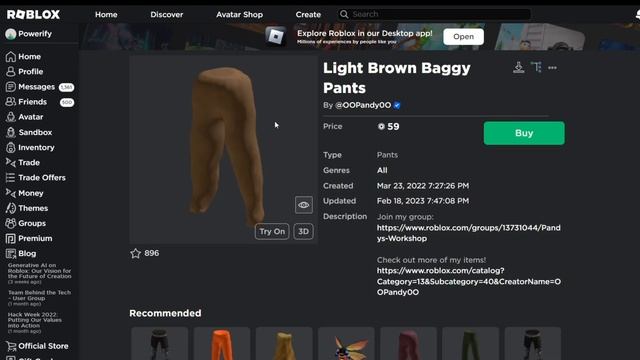The image size is (640, 360).
Task: Click the Messages unread count badge
Action: click(x=66, y=87)
